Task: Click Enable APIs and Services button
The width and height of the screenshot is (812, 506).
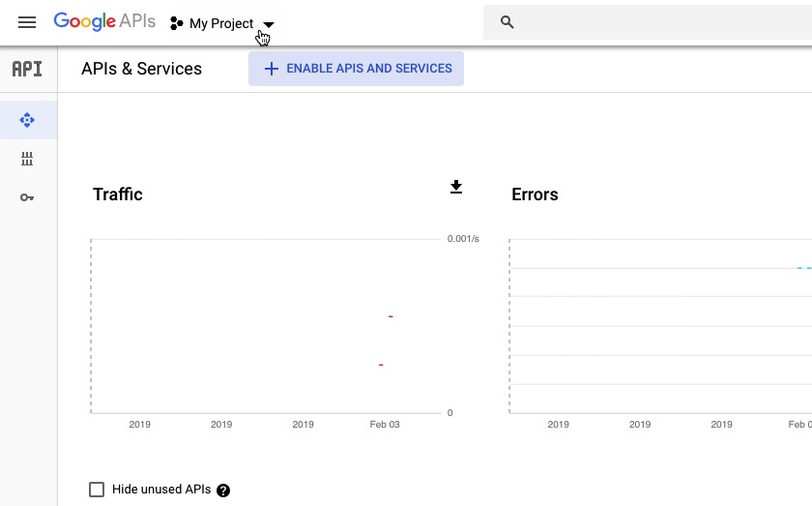Action: coord(356,69)
